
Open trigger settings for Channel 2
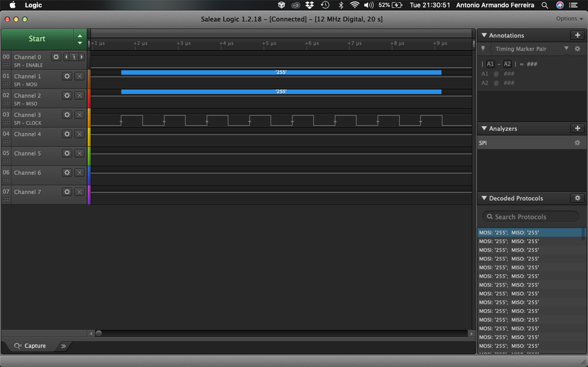coord(80,96)
